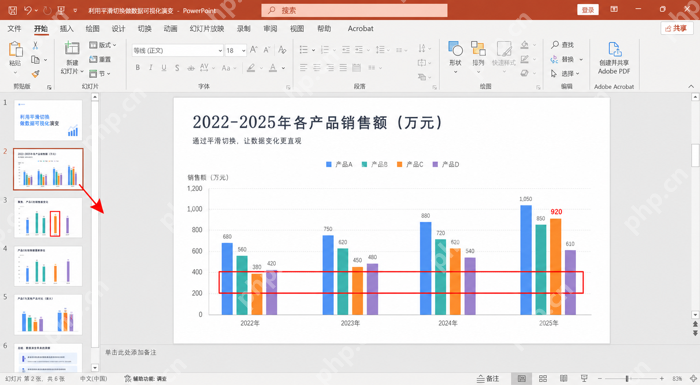
Task: Open the Animations (动画) tab
Action: [170, 29]
